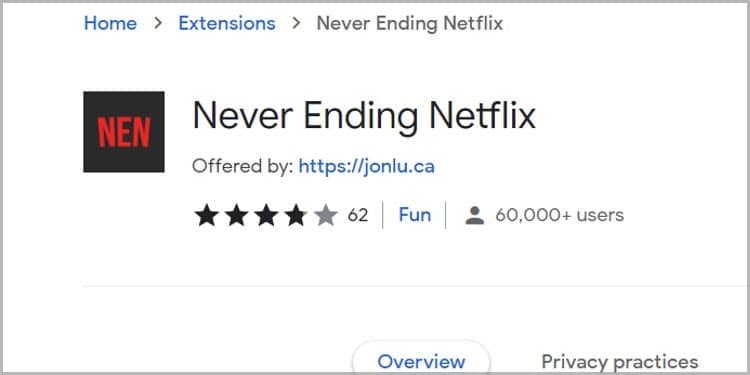Screen dimensions: 750x375
Task: Click the 62 ratings count
Action: 358,215
